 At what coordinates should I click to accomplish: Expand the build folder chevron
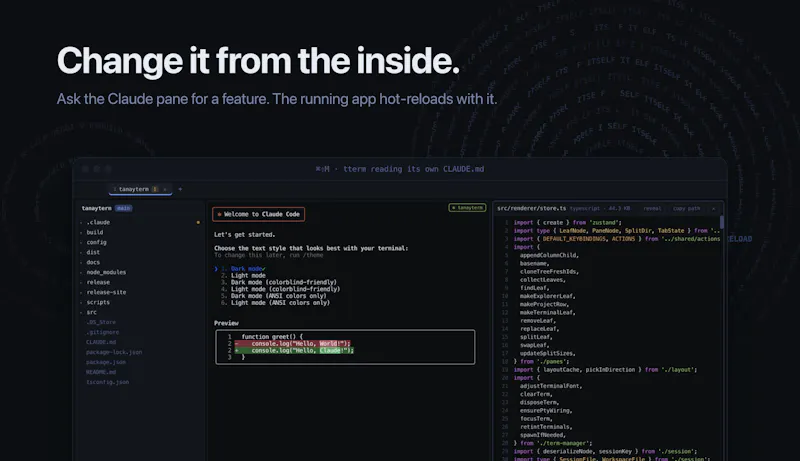pos(81,233)
